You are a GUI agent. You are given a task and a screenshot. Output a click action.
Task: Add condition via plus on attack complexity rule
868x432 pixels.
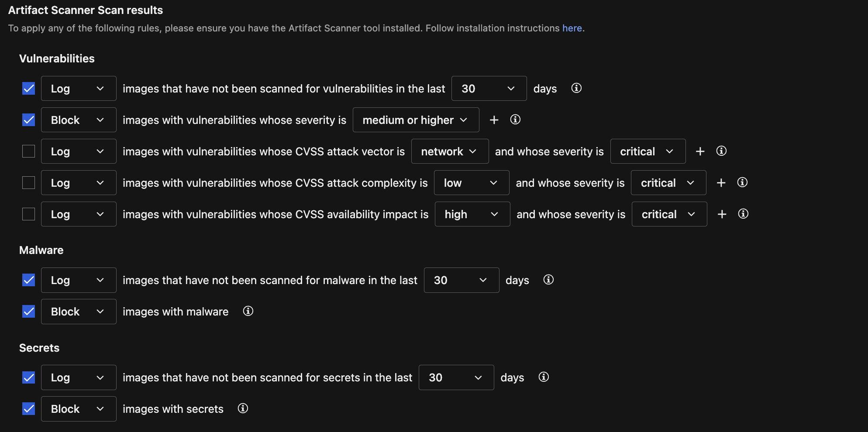[721, 183]
